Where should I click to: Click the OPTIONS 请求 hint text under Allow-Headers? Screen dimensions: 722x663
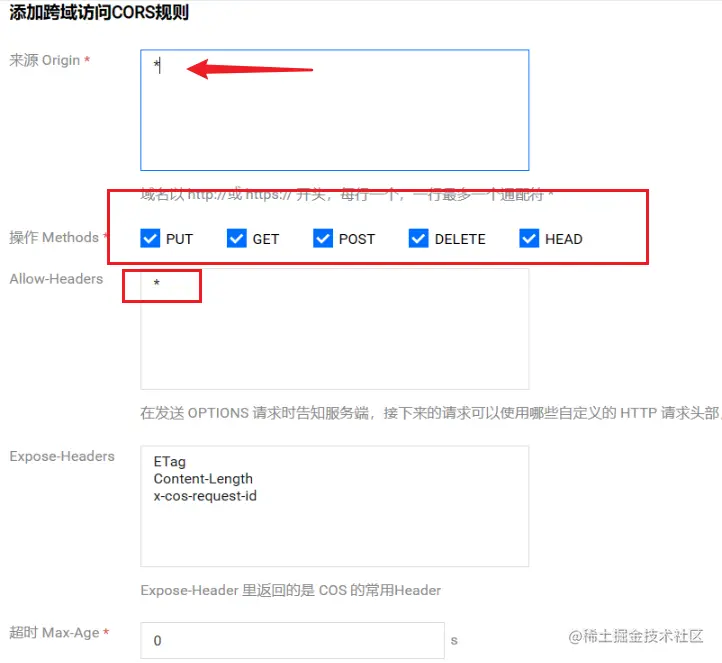(x=431, y=413)
